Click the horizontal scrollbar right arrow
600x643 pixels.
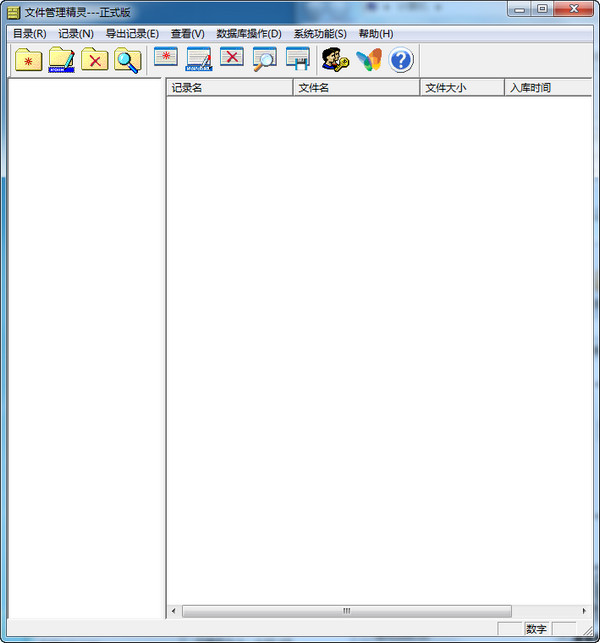pos(585,610)
